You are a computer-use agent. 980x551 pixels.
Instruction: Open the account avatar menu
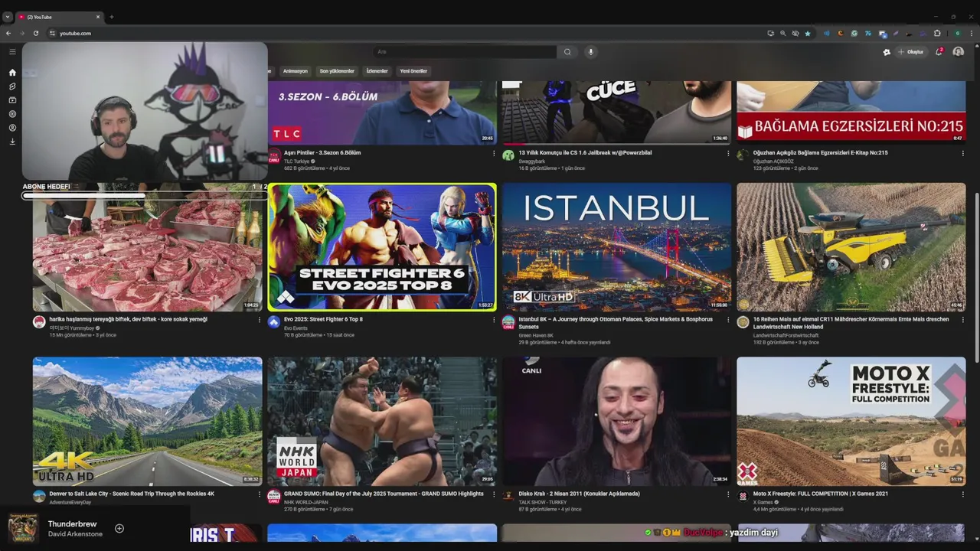(958, 52)
